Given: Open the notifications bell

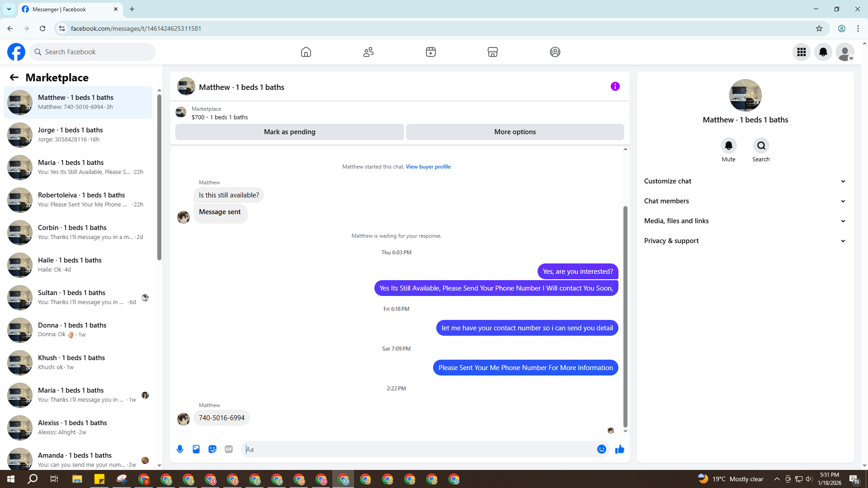Looking at the screenshot, I should point(823,52).
